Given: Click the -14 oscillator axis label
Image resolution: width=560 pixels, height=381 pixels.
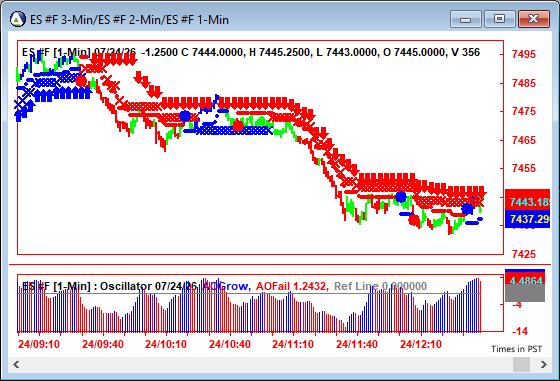Looking at the screenshot, I should pyautogui.click(x=520, y=331).
